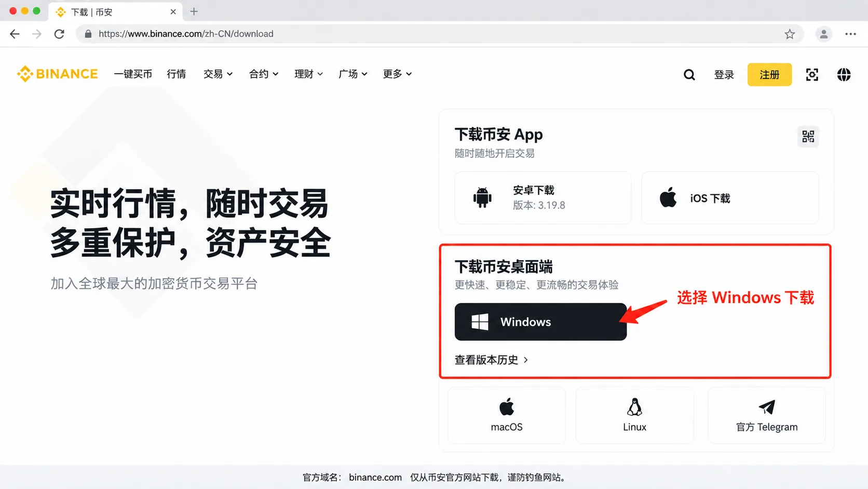Image resolution: width=868 pixels, height=489 pixels.
Task: Click 加入全球最大的加密货币交易平台 text
Action: (154, 284)
